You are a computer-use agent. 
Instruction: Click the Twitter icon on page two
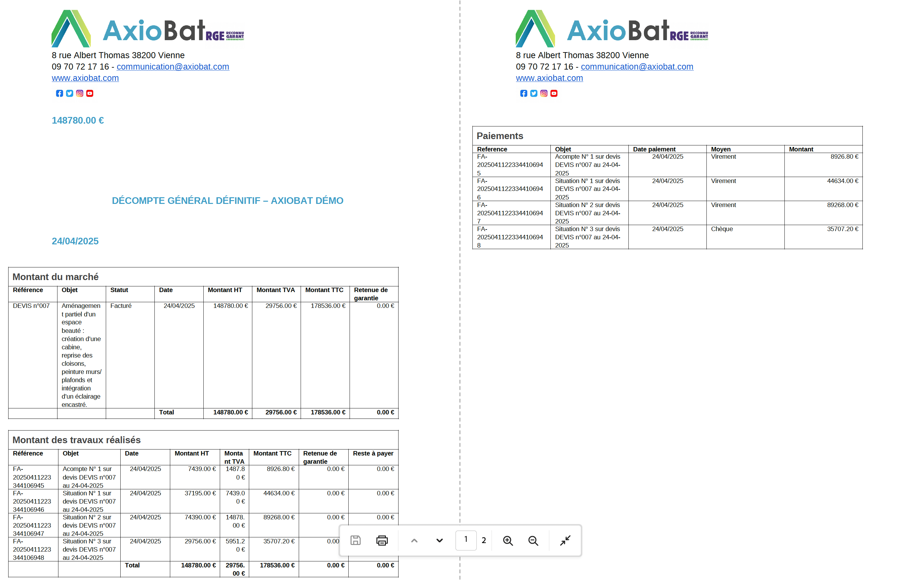tap(533, 93)
